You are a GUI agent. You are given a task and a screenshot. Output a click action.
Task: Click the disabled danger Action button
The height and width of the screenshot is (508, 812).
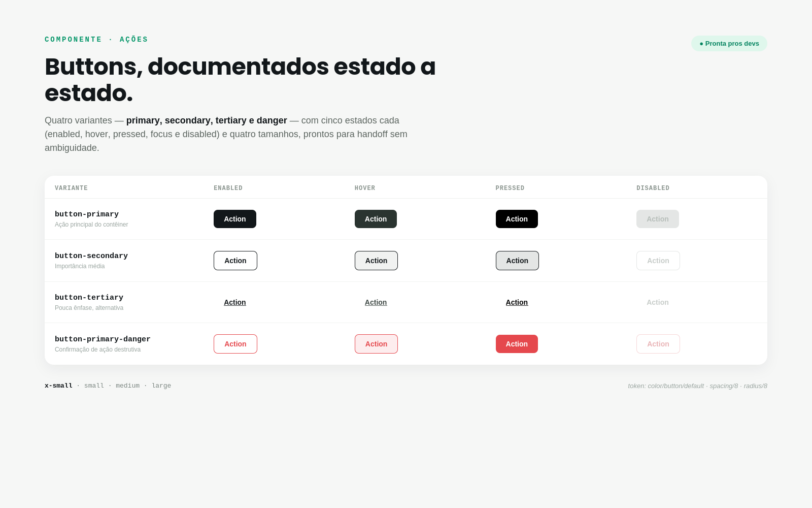(658, 344)
